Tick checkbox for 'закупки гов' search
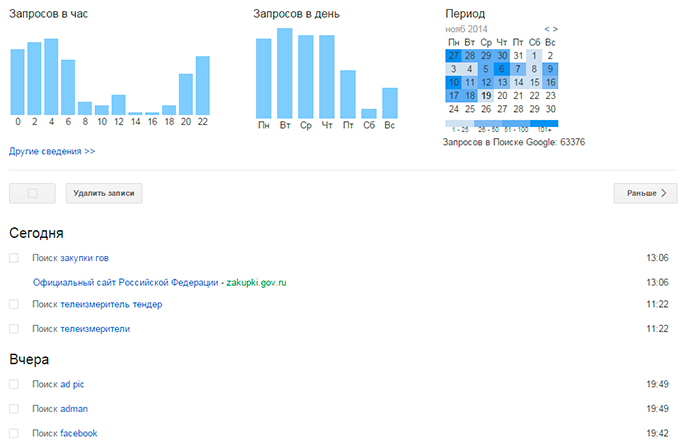The width and height of the screenshot is (700, 440). 14,258
